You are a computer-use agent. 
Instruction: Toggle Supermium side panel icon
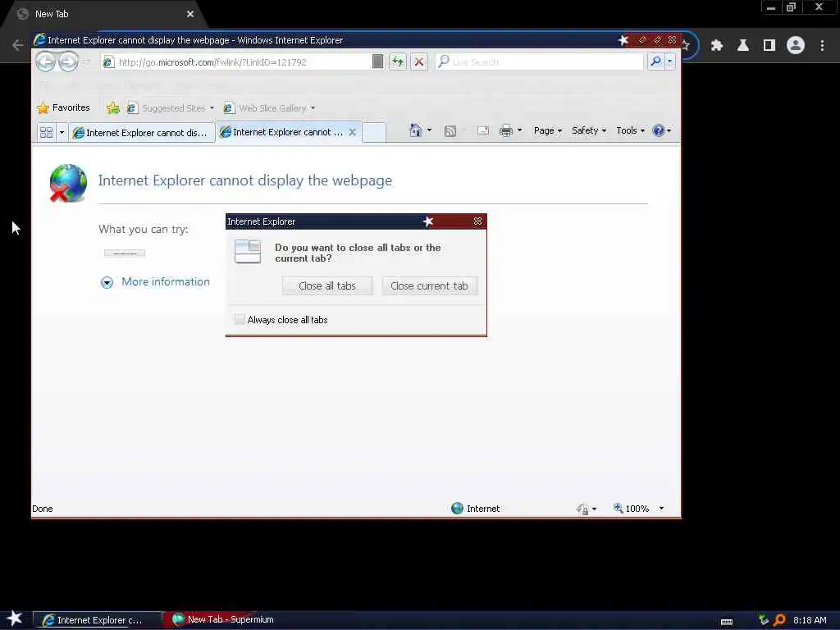coord(769,46)
